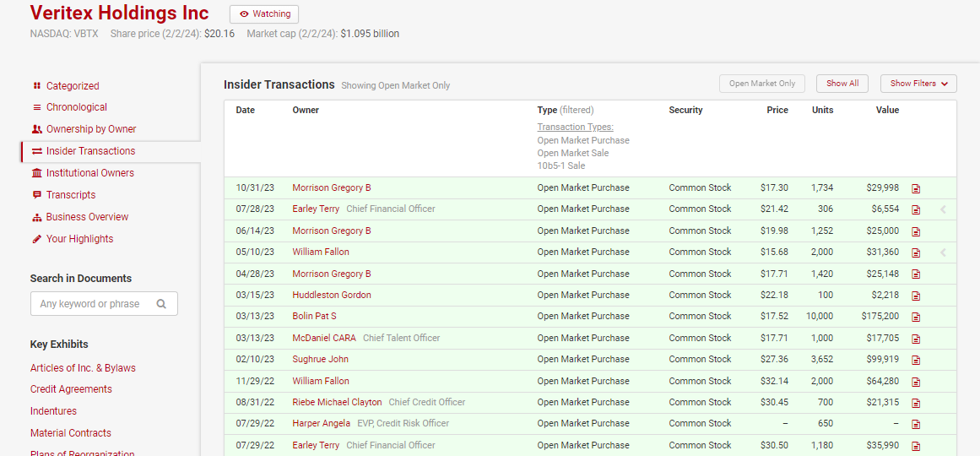Viewport: 980px width, 456px height.
Task: Open owner Bolin Pat S
Action: 314,316
